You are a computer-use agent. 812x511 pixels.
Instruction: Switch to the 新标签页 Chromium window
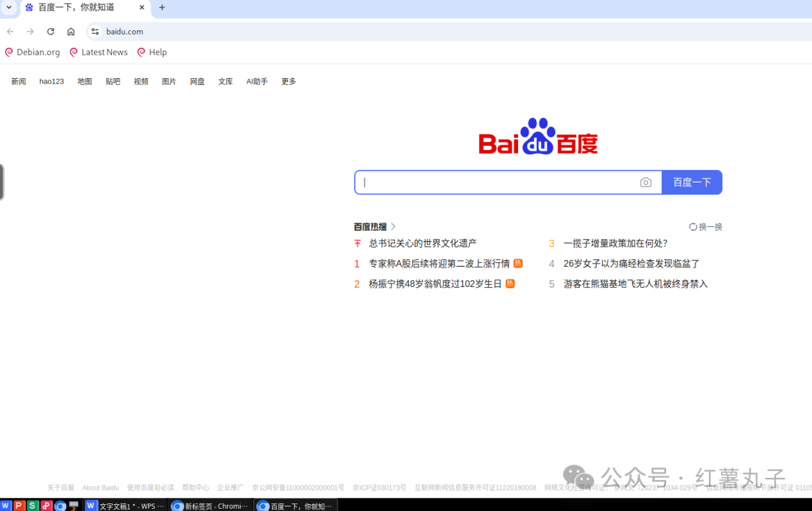(211, 506)
